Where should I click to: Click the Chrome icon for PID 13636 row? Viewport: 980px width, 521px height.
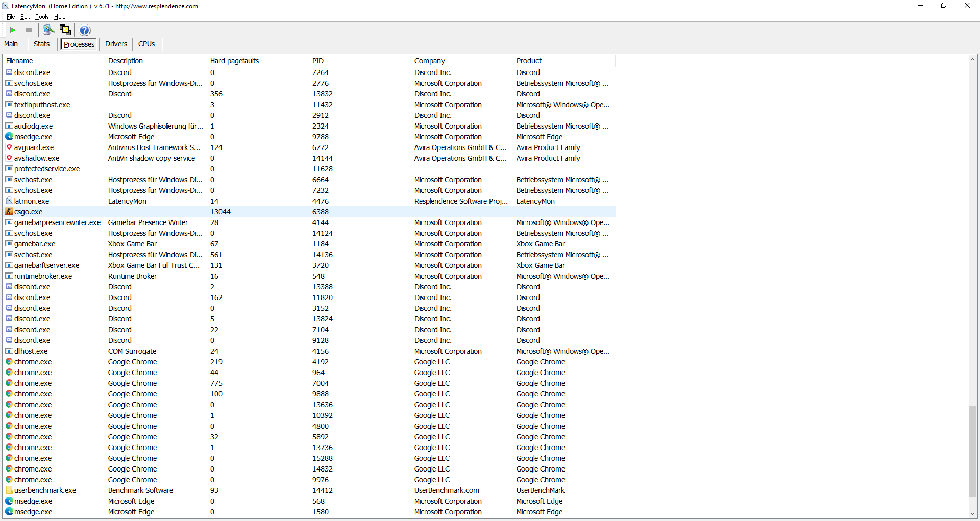pos(9,405)
